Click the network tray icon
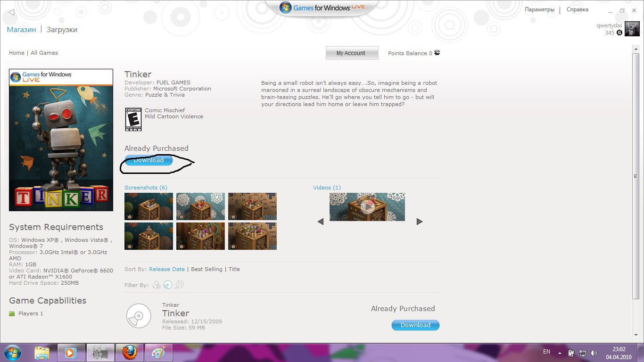 click(582, 353)
